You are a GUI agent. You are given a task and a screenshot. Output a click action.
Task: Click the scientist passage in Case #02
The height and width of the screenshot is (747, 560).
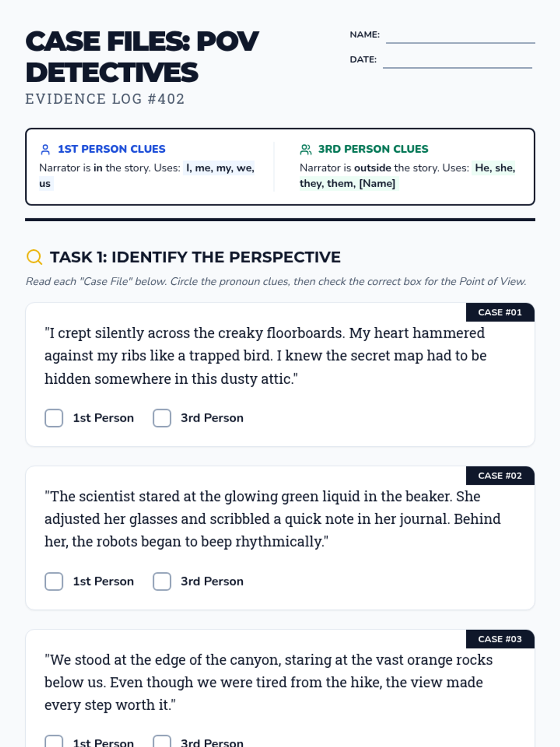point(273,519)
